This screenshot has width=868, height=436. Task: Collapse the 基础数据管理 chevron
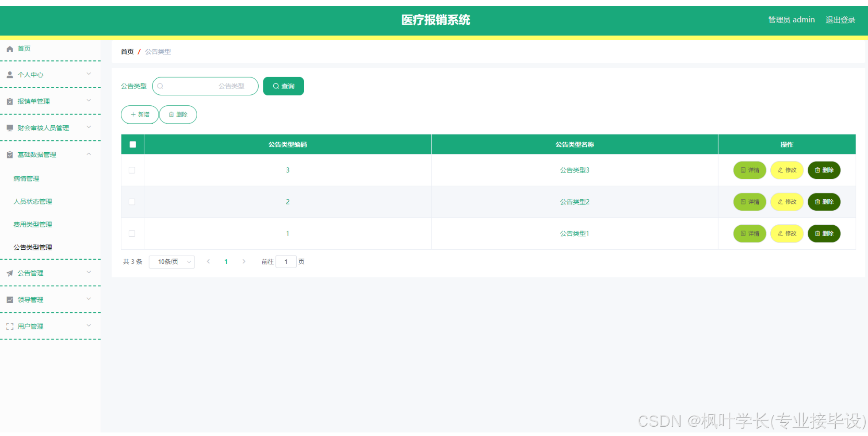tap(89, 154)
